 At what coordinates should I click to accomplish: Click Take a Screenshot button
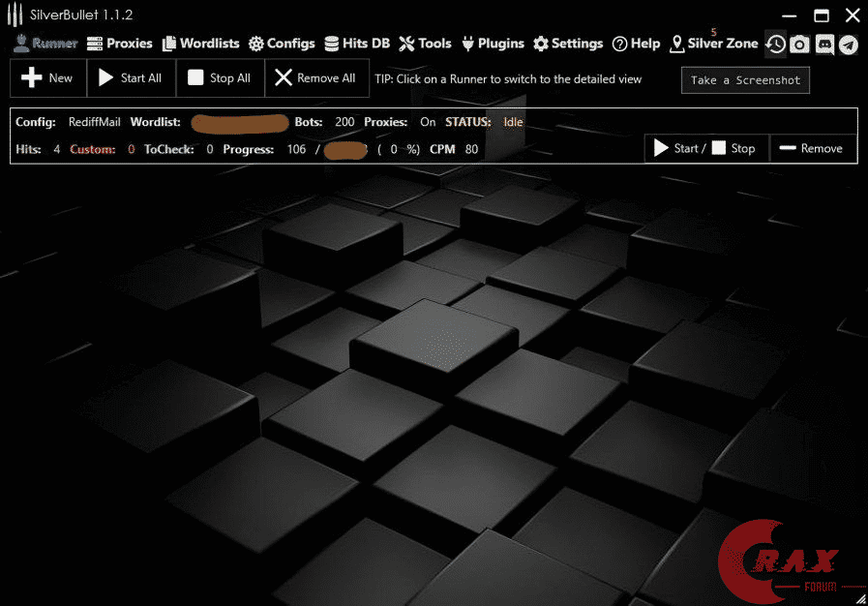(x=745, y=80)
